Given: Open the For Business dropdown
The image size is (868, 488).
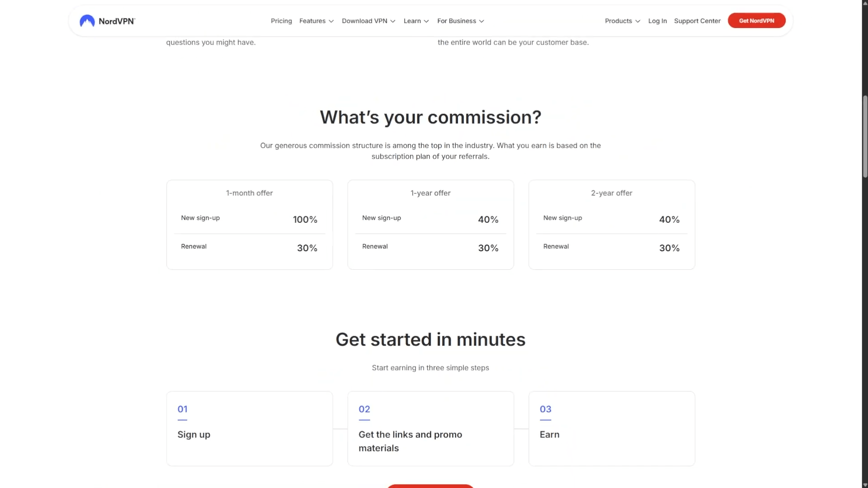Looking at the screenshot, I should 460,21.
